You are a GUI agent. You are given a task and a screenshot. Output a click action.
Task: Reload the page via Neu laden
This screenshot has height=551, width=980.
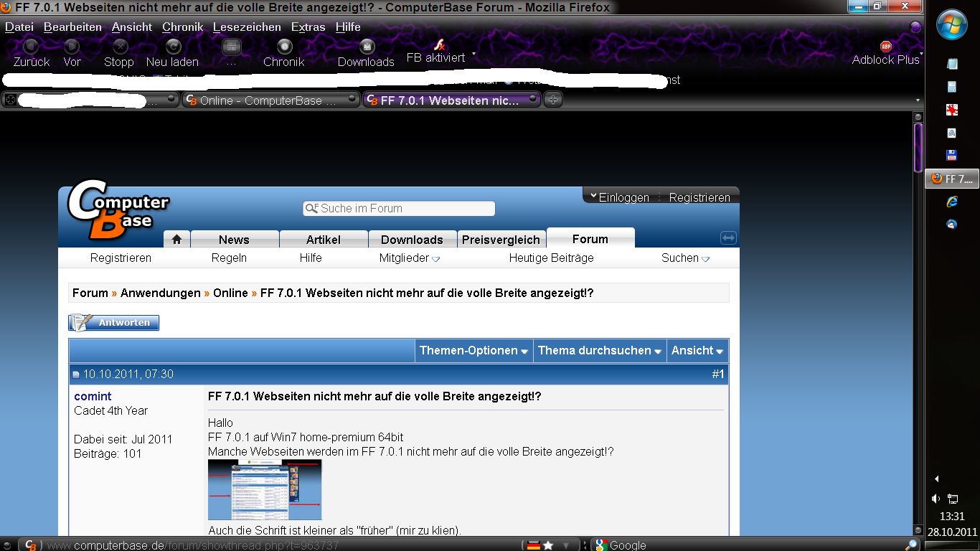(172, 54)
